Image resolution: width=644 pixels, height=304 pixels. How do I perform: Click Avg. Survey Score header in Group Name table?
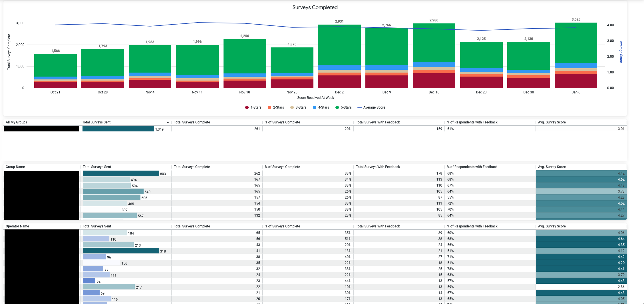[552, 167]
